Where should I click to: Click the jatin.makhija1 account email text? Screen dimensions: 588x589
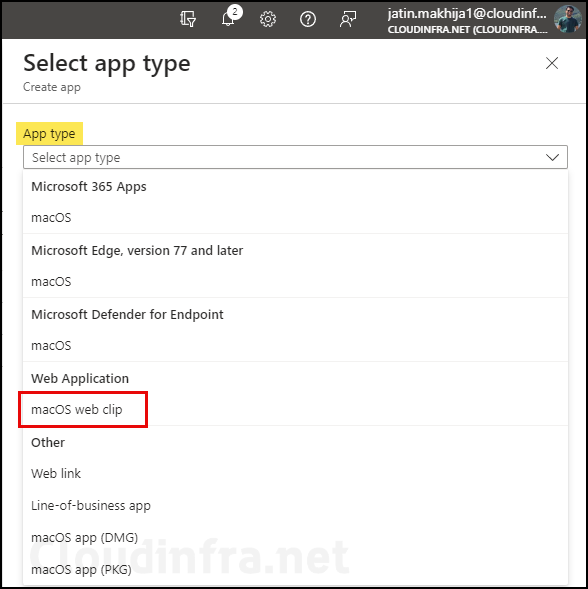[x=467, y=14]
